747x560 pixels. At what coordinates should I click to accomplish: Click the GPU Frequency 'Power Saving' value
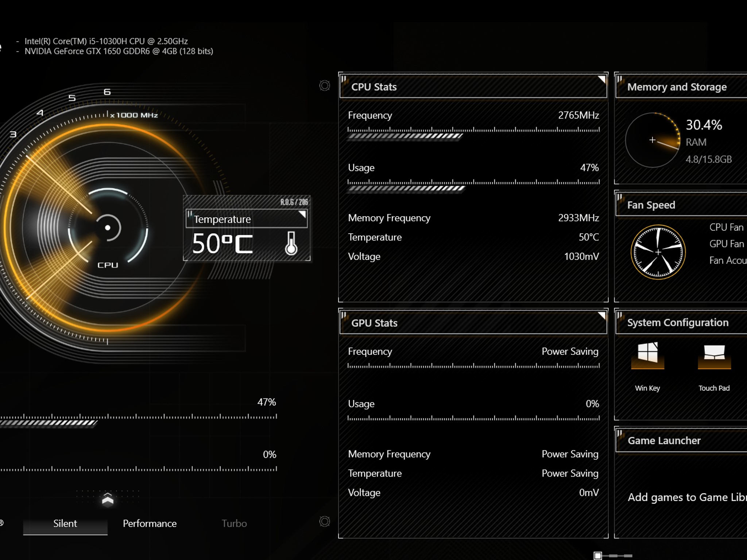click(570, 351)
